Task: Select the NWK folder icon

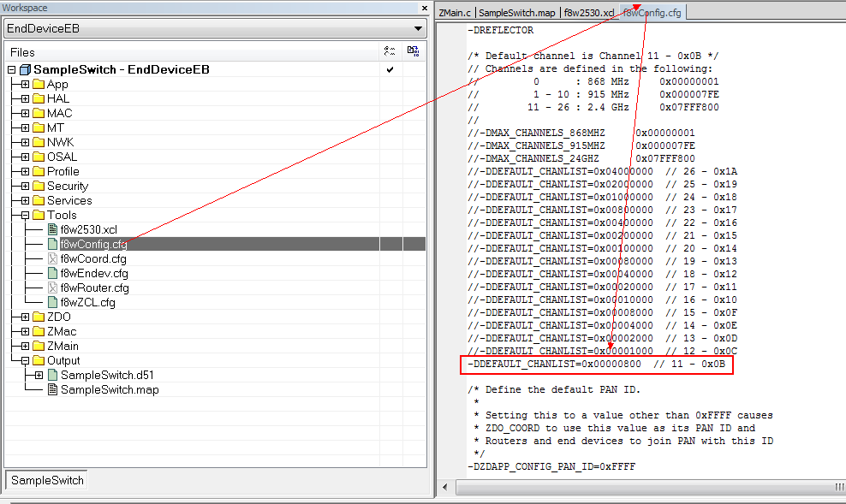Action: [39, 142]
